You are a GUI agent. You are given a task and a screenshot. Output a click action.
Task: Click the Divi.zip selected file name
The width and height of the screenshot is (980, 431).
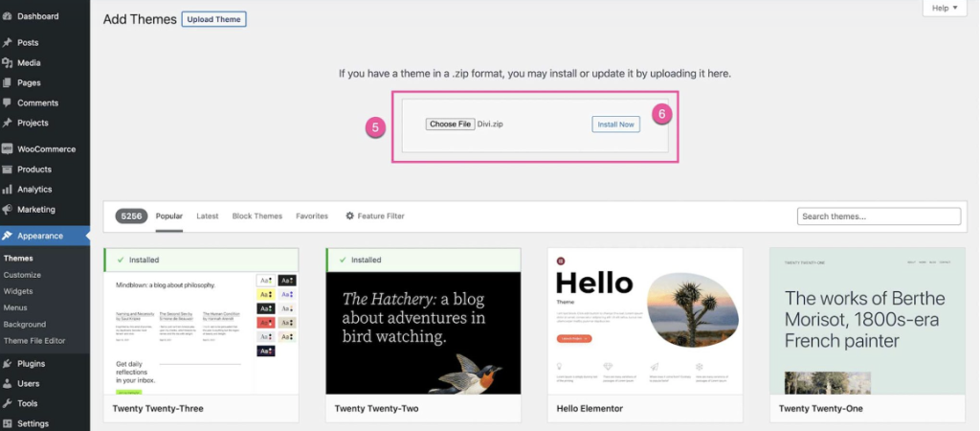pos(490,125)
